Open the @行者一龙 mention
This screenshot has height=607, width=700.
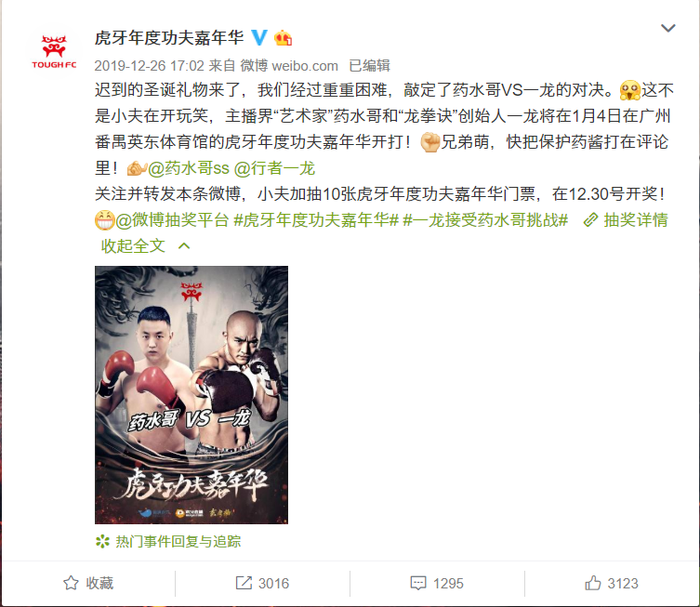point(274,168)
